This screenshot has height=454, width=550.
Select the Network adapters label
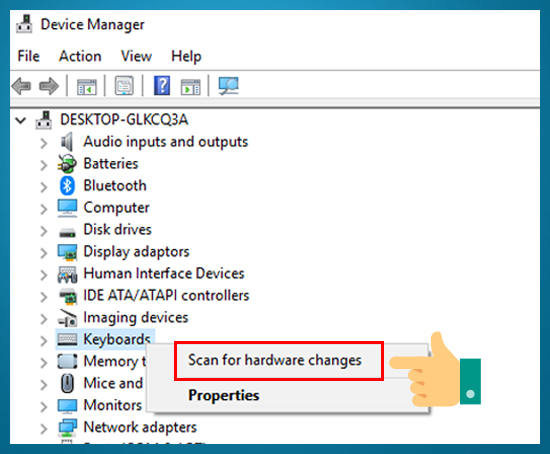pyautogui.click(x=140, y=427)
